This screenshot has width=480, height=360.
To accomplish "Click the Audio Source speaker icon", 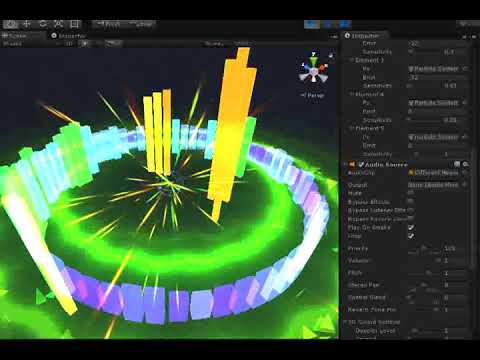I will [352, 164].
